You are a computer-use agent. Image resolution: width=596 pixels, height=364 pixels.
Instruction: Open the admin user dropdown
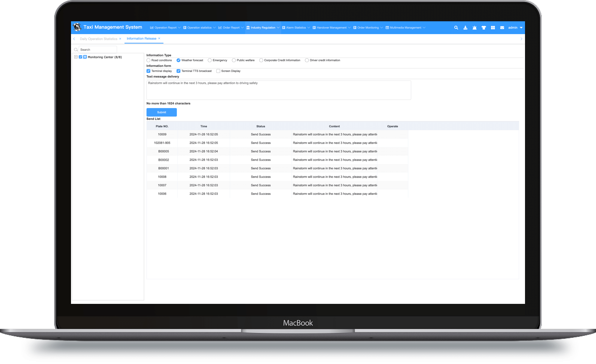click(515, 28)
